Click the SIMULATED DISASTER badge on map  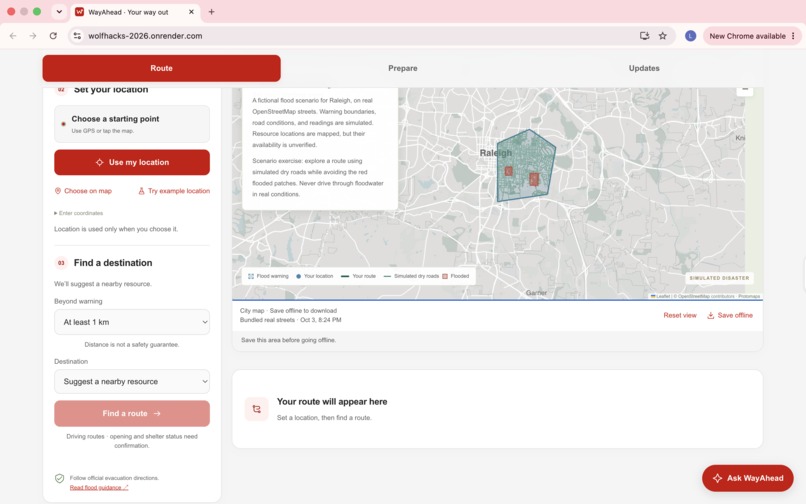click(719, 278)
